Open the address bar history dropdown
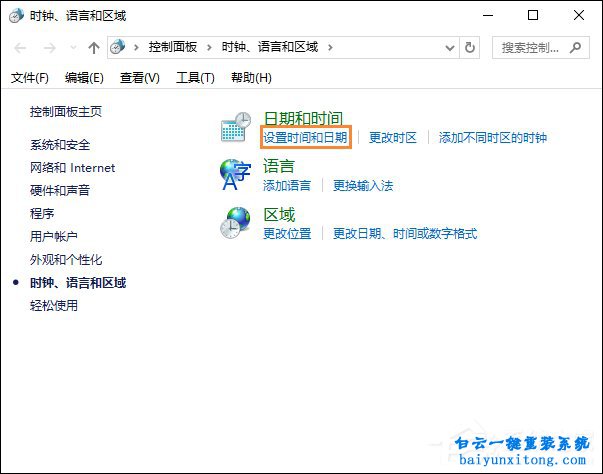 coord(450,48)
